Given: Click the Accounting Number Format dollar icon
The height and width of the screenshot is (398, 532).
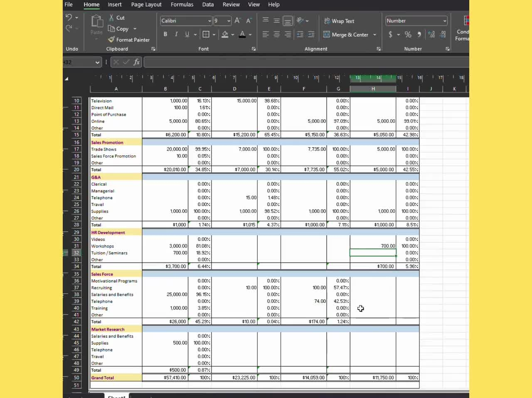Looking at the screenshot, I should [x=390, y=34].
